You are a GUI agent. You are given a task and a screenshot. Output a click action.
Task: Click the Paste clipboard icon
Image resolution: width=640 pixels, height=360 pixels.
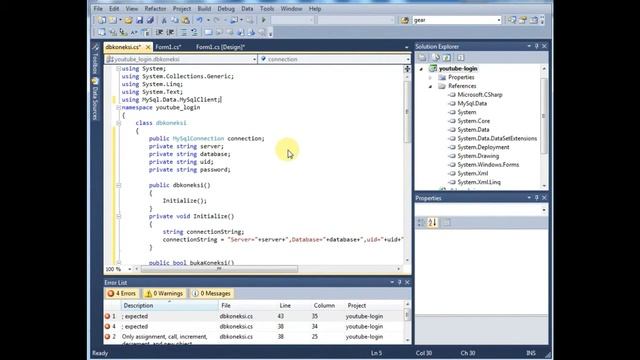click(x=185, y=20)
